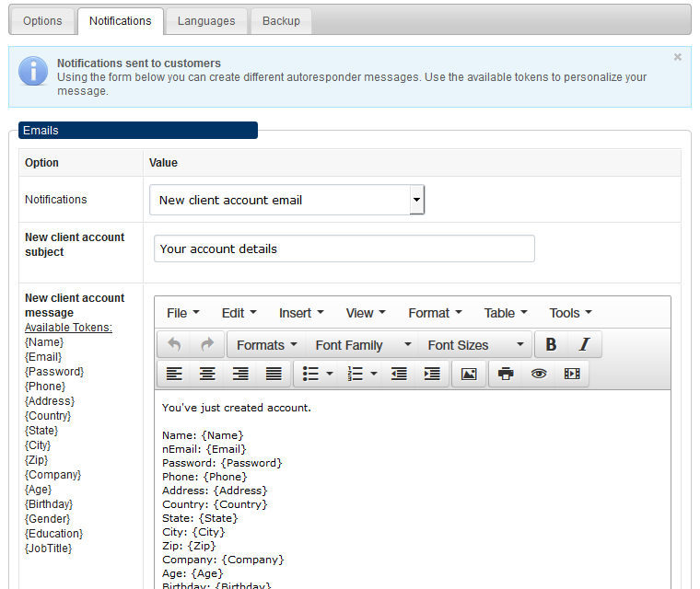The width and height of the screenshot is (700, 589).
Task: Print the message content
Action: point(506,374)
